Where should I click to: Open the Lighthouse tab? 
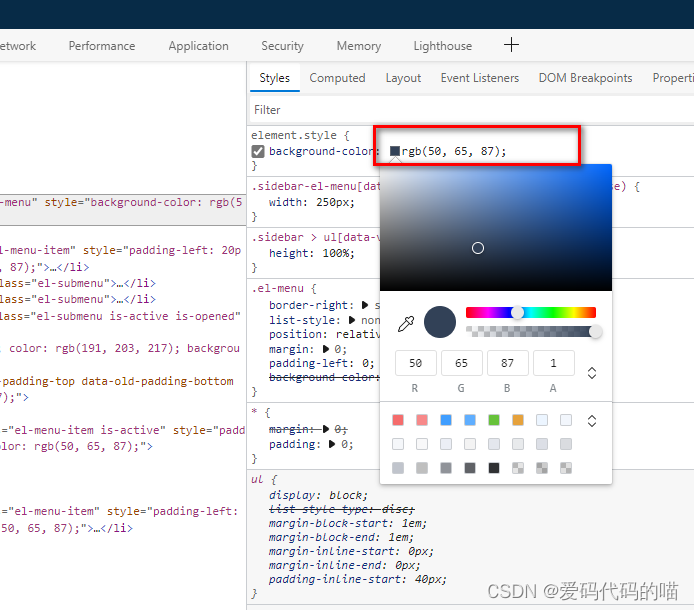coord(443,46)
